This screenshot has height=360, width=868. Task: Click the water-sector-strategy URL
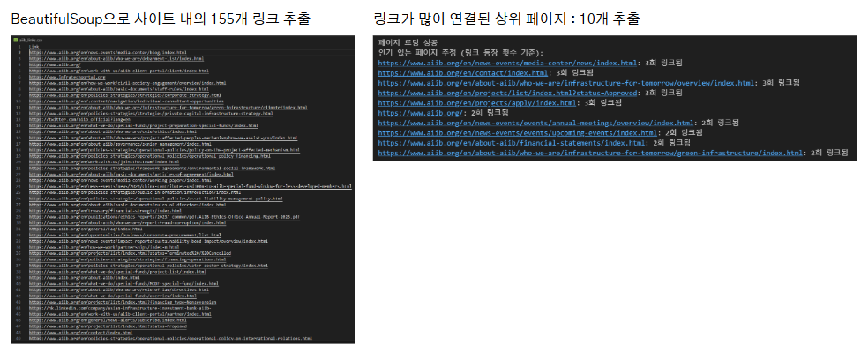pyautogui.click(x=148, y=266)
